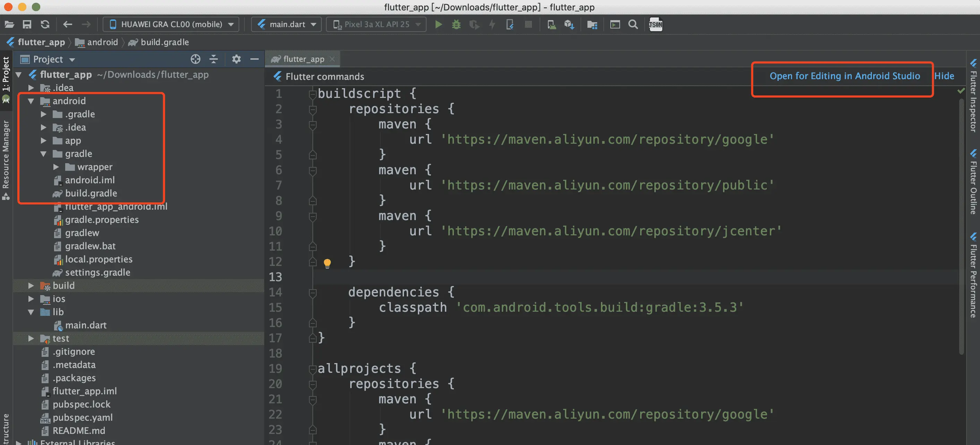Click Hide link in Flutter commands bar
Image resolution: width=980 pixels, height=445 pixels.
tap(944, 76)
